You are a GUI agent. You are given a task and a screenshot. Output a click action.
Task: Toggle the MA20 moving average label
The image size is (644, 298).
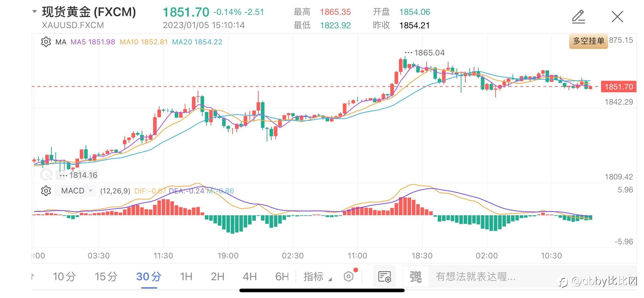(x=197, y=42)
